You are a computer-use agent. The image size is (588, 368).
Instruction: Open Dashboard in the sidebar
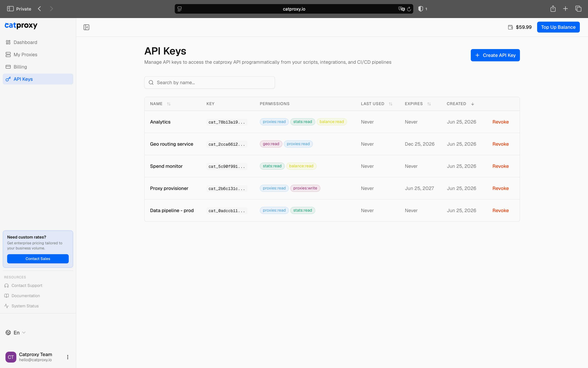tap(38, 42)
